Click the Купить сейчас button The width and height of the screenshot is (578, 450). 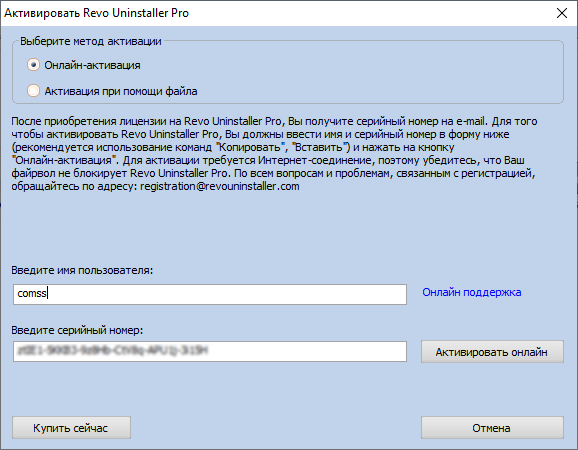pos(71,428)
